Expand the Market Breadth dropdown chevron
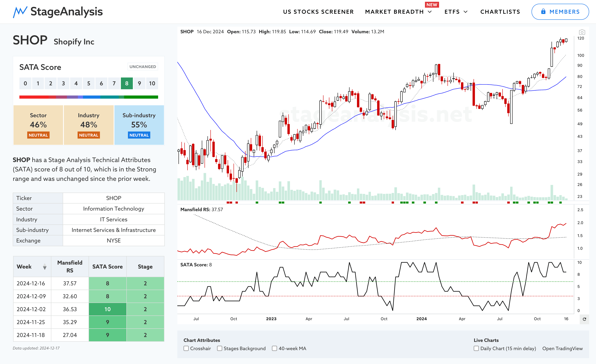The height and width of the screenshot is (364, 596). point(430,12)
